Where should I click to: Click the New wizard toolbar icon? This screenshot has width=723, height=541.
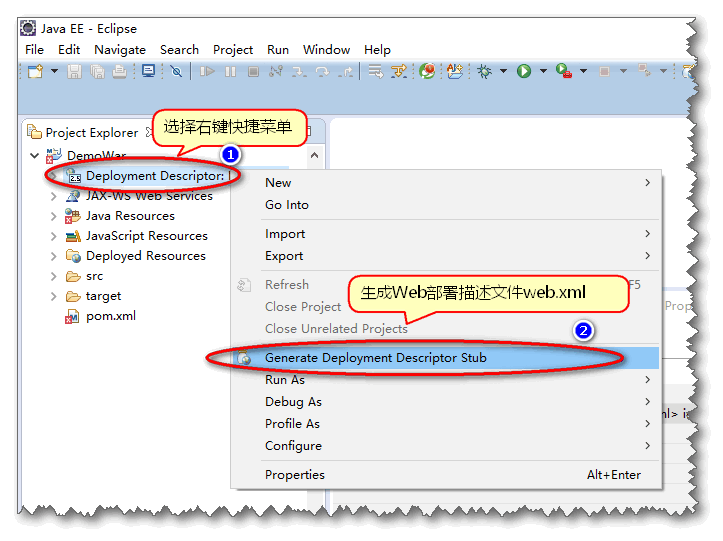[x=36, y=71]
